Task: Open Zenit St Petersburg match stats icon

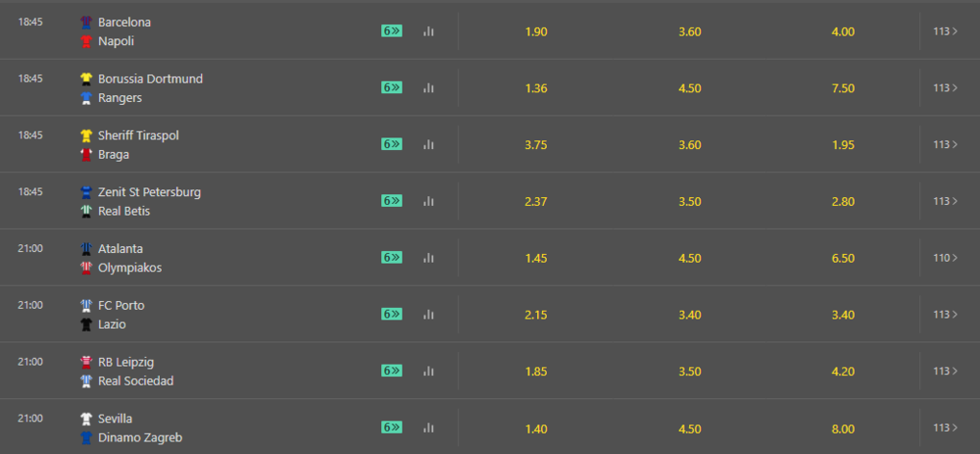Action: [x=428, y=201]
